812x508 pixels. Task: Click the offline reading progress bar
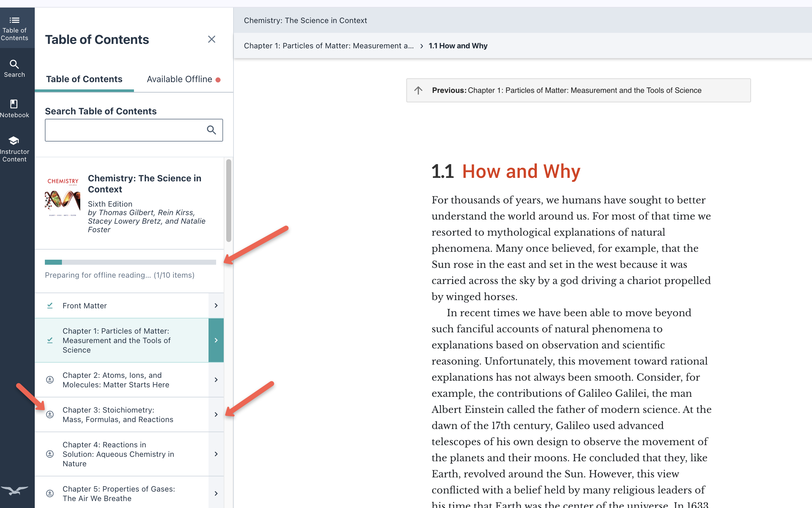pyautogui.click(x=130, y=262)
